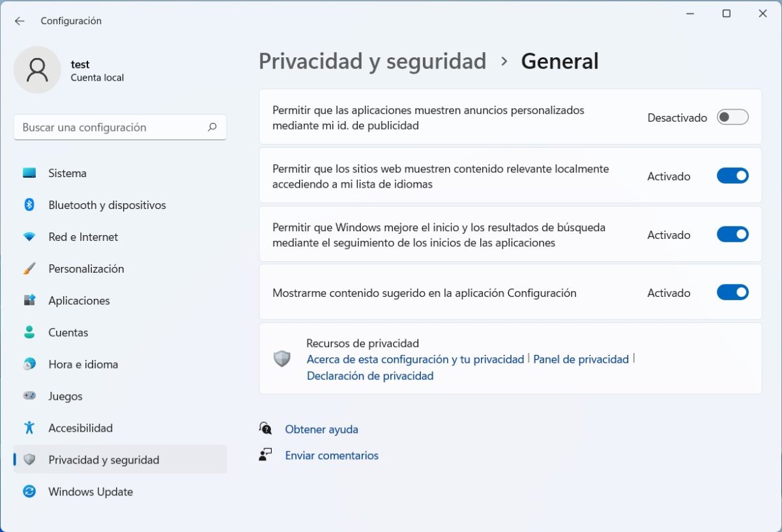The width and height of the screenshot is (782, 532).
Task: Click the Windows Update sync icon
Action: click(29, 492)
